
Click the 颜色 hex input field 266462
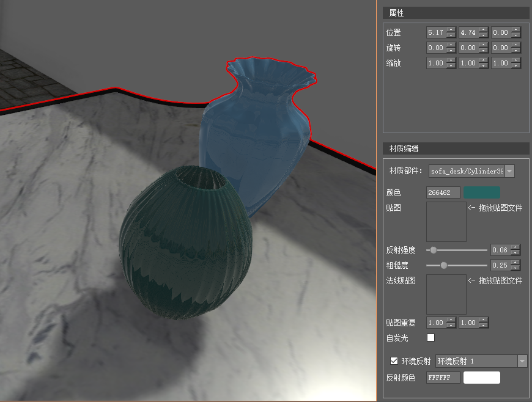click(x=443, y=192)
